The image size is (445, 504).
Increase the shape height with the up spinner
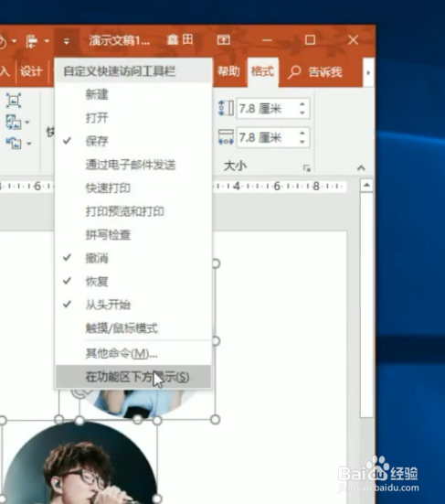[302, 104]
